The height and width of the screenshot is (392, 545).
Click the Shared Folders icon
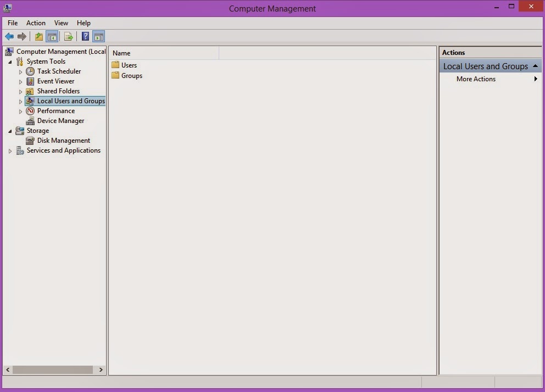click(x=30, y=91)
